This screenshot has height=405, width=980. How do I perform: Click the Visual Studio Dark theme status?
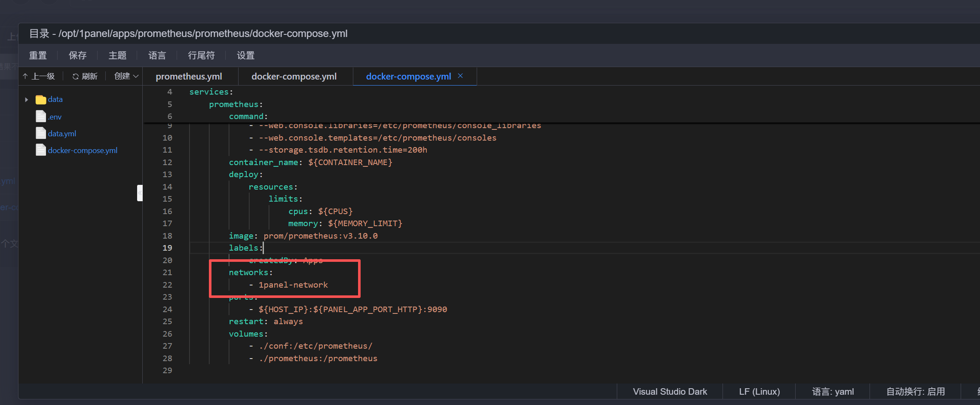[x=670, y=392]
